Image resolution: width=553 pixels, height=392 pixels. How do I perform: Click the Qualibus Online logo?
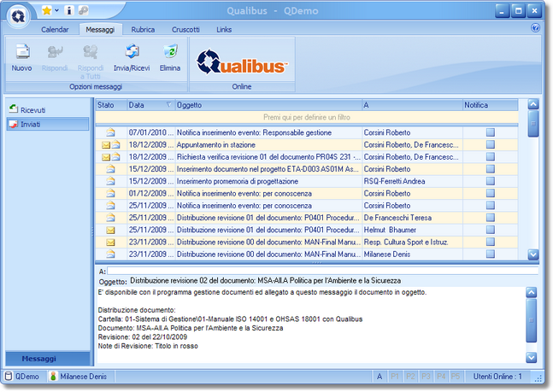[x=242, y=61]
